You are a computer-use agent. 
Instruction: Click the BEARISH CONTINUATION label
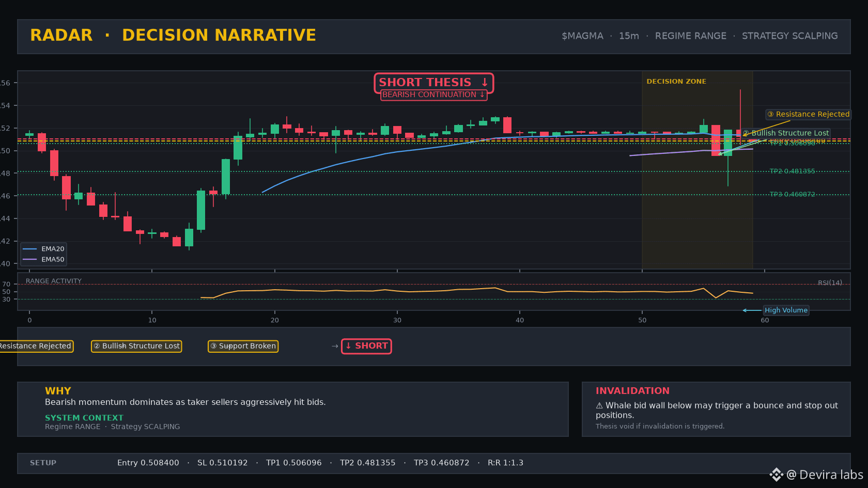pyautogui.click(x=433, y=95)
